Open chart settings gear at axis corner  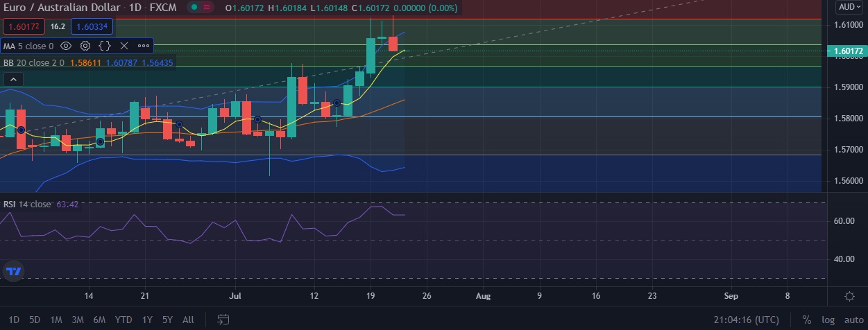849,296
